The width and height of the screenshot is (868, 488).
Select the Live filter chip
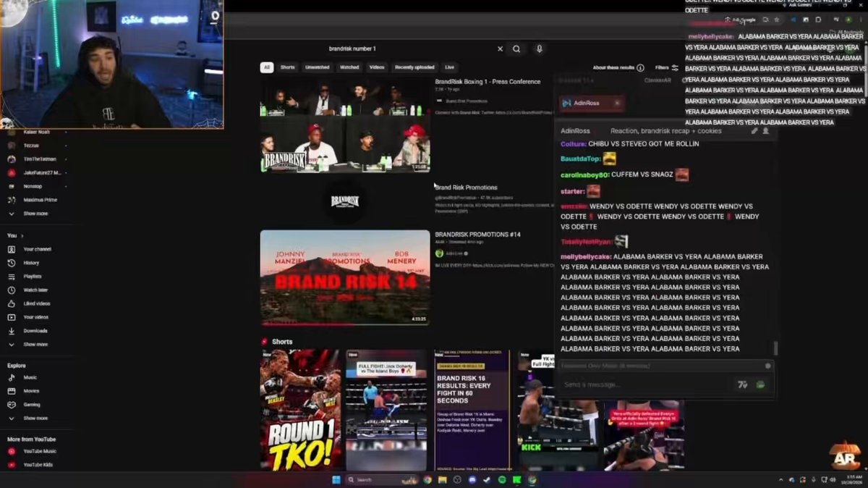point(449,67)
